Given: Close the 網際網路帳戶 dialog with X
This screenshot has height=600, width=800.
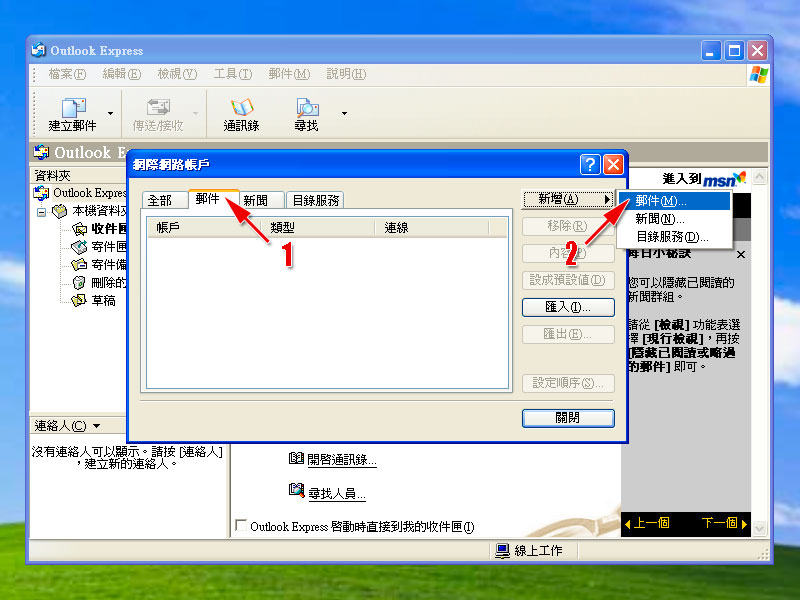Looking at the screenshot, I should click(x=613, y=164).
